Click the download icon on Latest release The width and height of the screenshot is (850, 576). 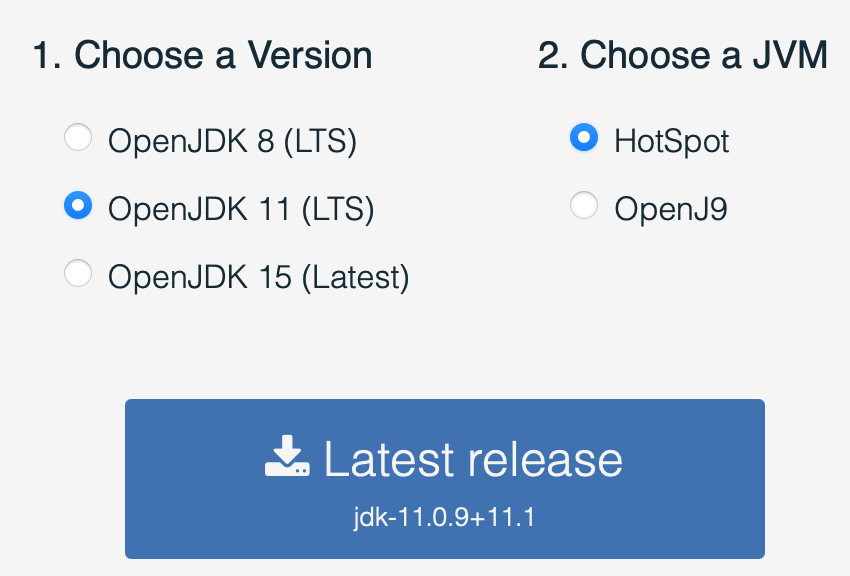click(287, 456)
